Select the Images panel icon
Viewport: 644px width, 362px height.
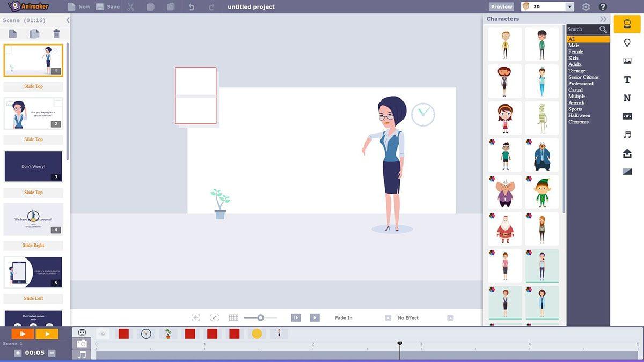[x=627, y=61]
